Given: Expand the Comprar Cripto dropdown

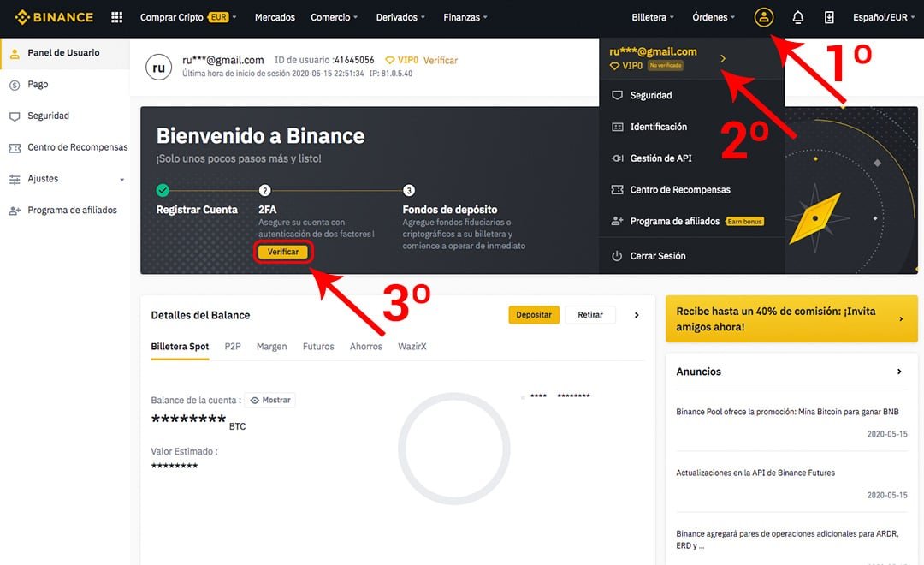Looking at the screenshot, I should pyautogui.click(x=188, y=17).
